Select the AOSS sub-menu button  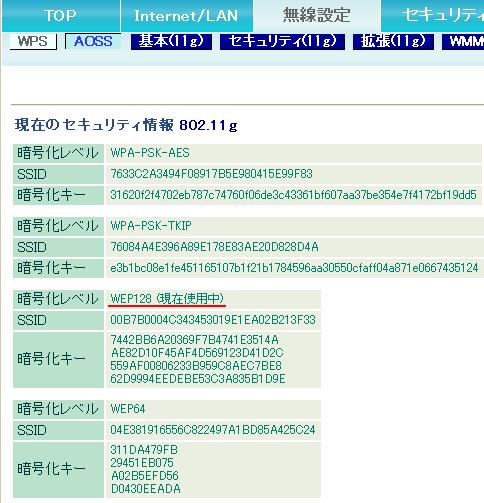coord(93,41)
